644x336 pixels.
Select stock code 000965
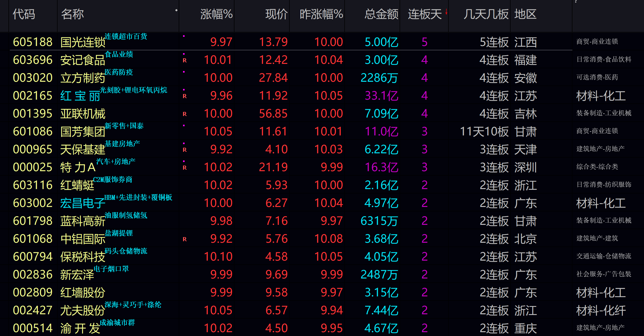[33, 149]
